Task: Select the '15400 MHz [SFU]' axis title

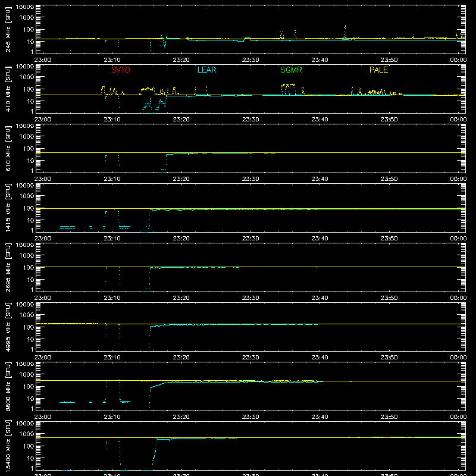Action: point(8,446)
